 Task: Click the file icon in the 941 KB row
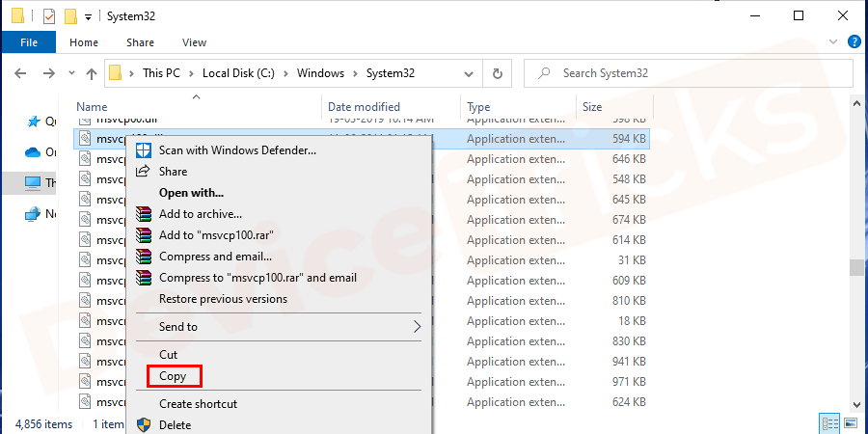[x=84, y=361]
